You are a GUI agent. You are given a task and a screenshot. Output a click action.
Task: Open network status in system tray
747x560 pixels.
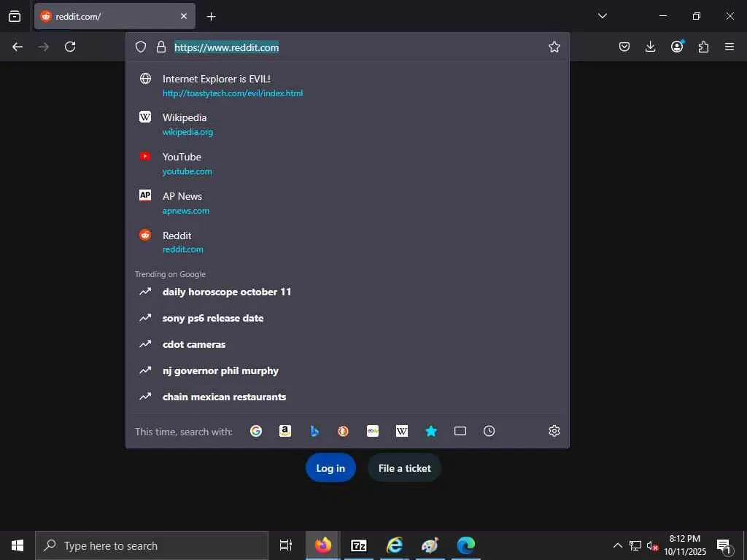pos(635,545)
